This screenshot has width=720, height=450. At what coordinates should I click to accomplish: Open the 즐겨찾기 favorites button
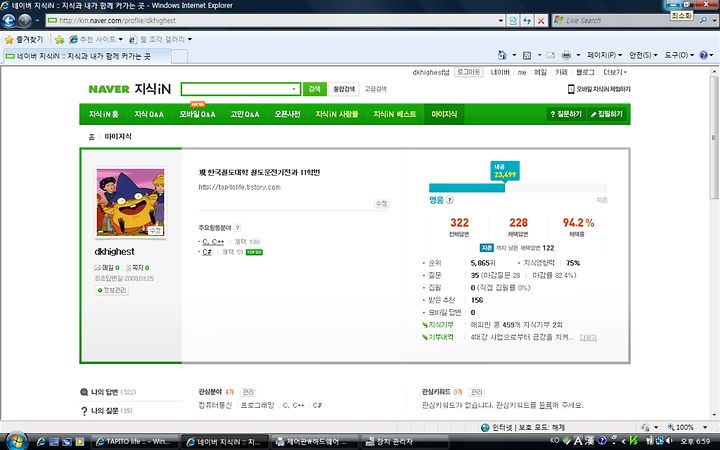pos(24,39)
